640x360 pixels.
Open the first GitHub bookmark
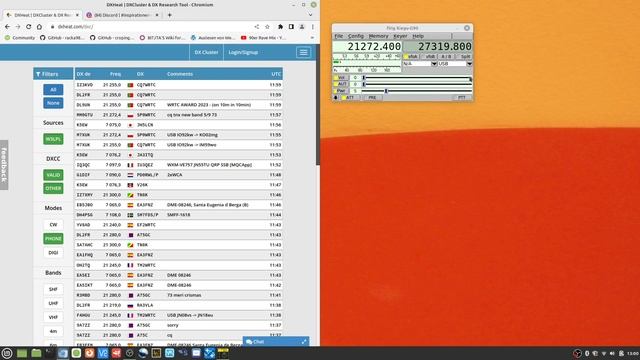tap(62, 38)
